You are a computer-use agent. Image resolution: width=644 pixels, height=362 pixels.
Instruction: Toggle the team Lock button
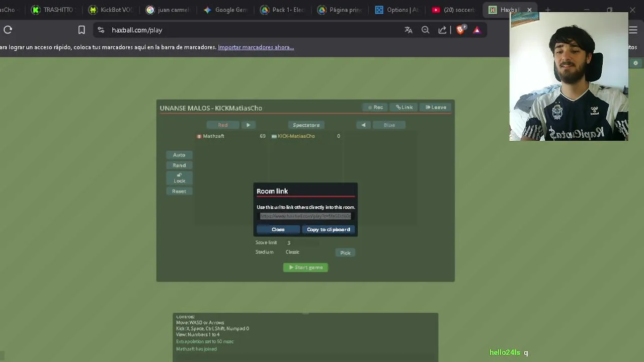(x=179, y=178)
